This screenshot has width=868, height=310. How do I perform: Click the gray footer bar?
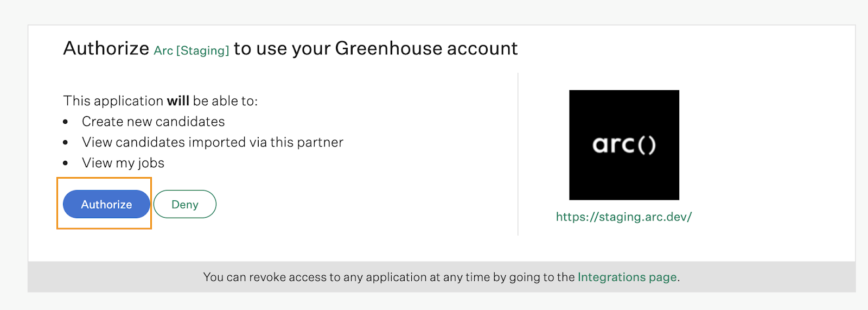442,277
